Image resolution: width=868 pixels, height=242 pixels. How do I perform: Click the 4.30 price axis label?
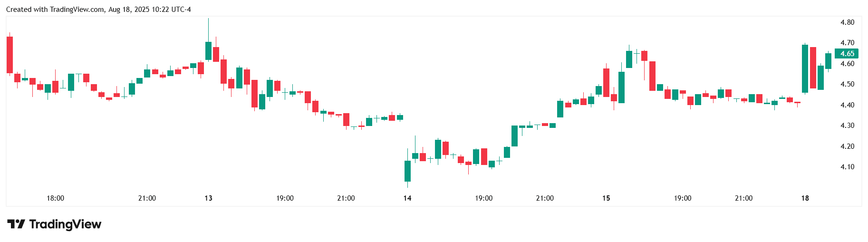(x=847, y=126)
